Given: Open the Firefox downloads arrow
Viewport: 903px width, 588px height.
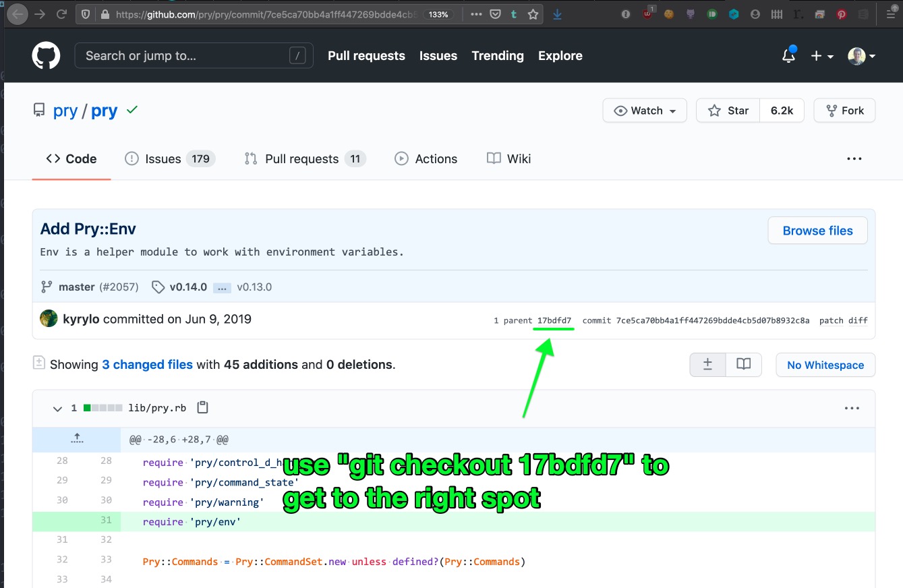Looking at the screenshot, I should (557, 14).
